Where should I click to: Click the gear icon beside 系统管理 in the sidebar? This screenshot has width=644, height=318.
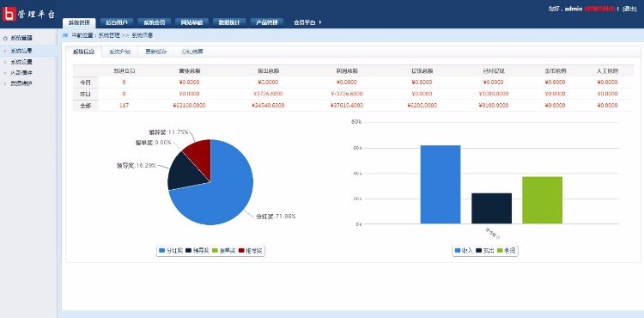(x=5, y=38)
